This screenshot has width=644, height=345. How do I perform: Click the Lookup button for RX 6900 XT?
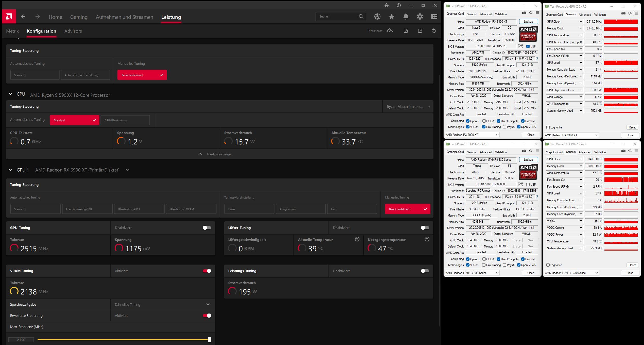528,22
